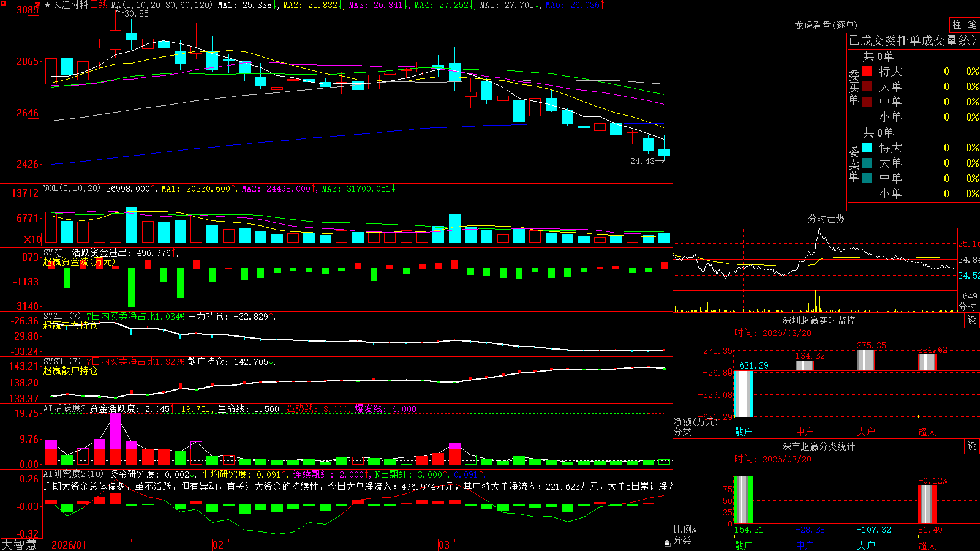980x551 pixels.
Task: Select the AI研究度2(10) indicator label
Action: 74,474
